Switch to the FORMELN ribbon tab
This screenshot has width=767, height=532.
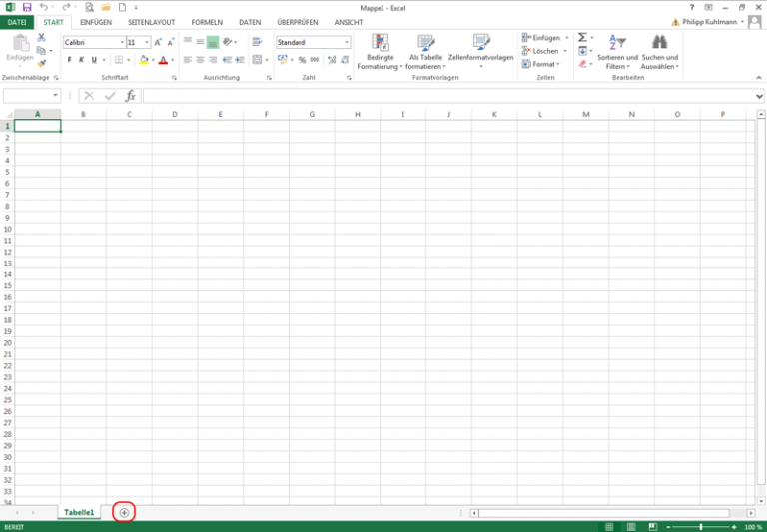207,22
